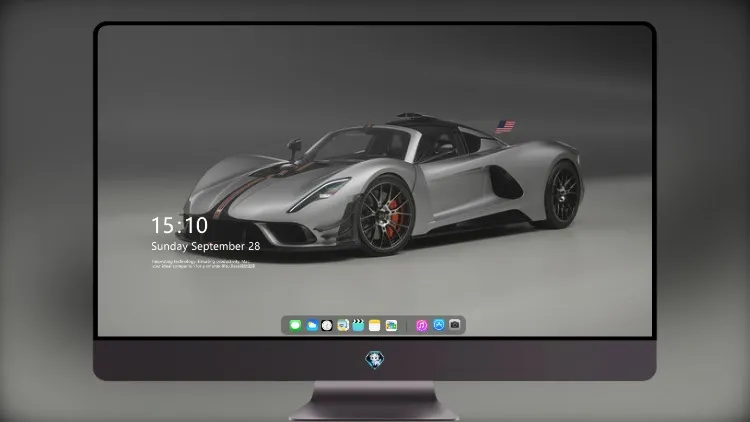This screenshot has width=750, height=422.
Task: Open the Camera app in dock
Action: (455, 325)
